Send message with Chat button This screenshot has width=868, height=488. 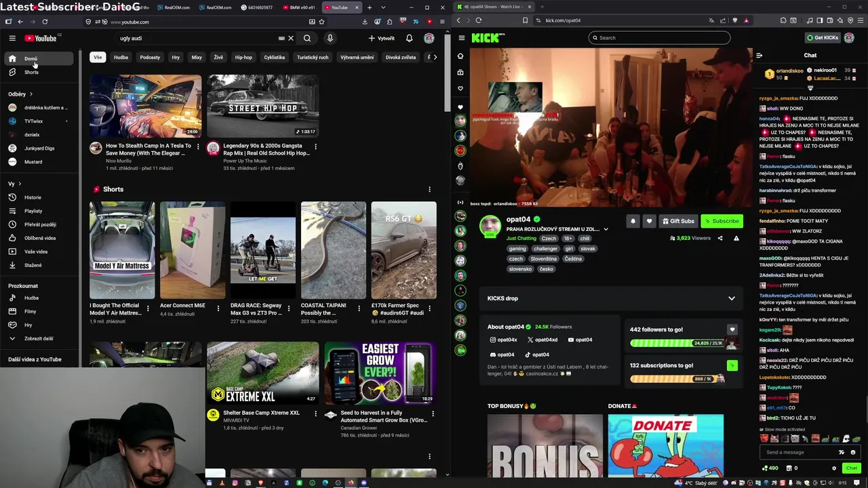(851, 468)
